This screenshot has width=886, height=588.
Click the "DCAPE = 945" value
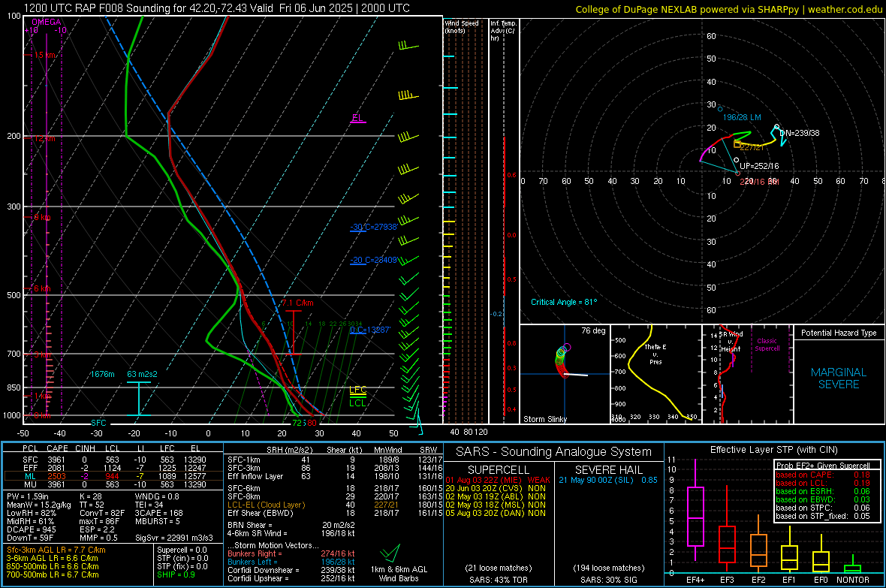tap(31, 529)
